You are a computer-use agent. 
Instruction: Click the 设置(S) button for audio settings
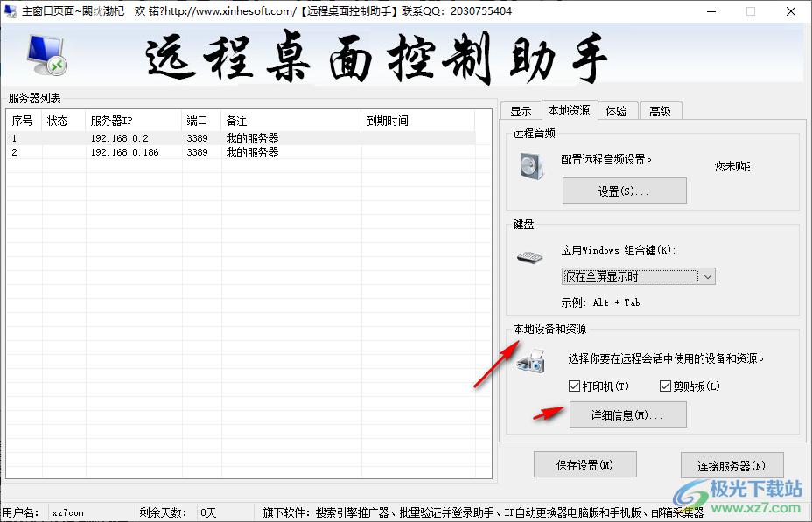click(x=624, y=191)
